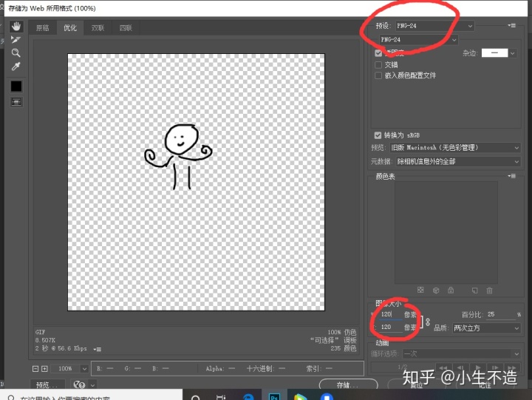This screenshot has height=400, width=532.
Task: Click the image height field 120
Action: pos(391,327)
